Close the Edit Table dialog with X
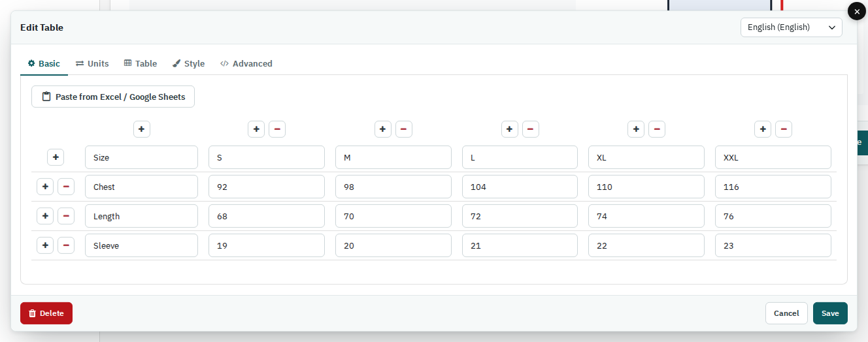 coord(857,12)
